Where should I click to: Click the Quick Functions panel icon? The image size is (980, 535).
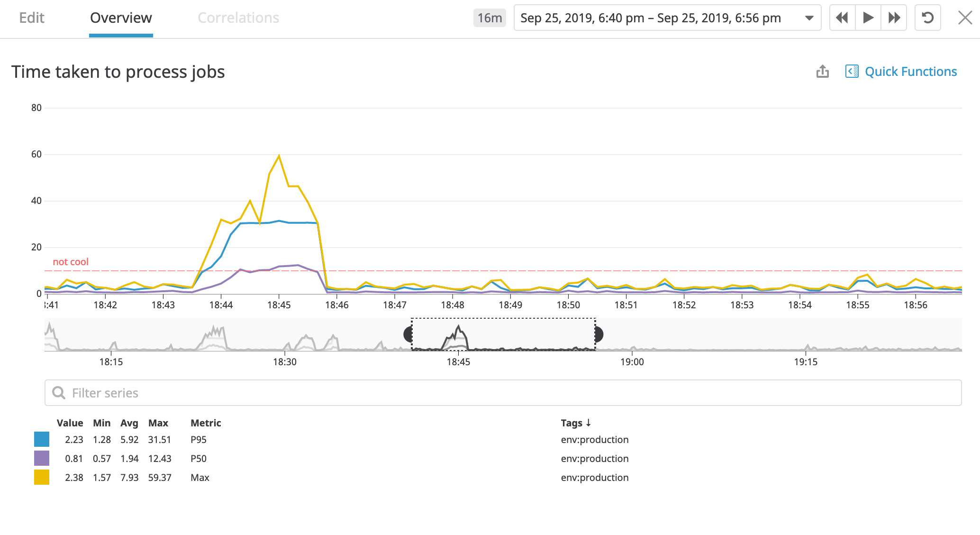(852, 72)
